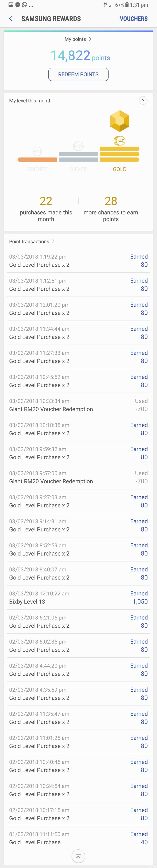Open the gallery notification in status bar
The width and height of the screenshot is (157, 868).
point(11,5)
